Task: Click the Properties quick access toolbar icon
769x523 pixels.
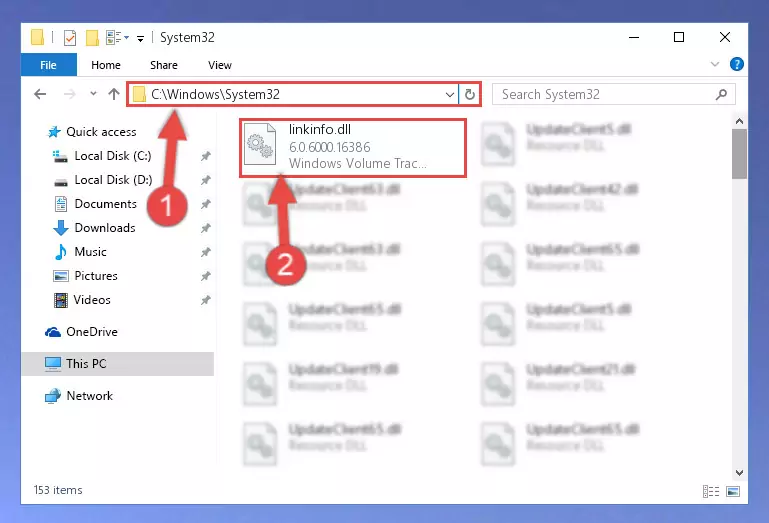Action: pos(70,37)
